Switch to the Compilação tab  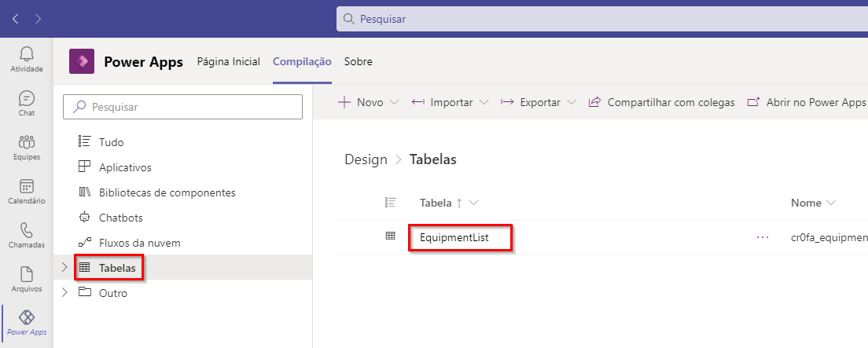302,61
